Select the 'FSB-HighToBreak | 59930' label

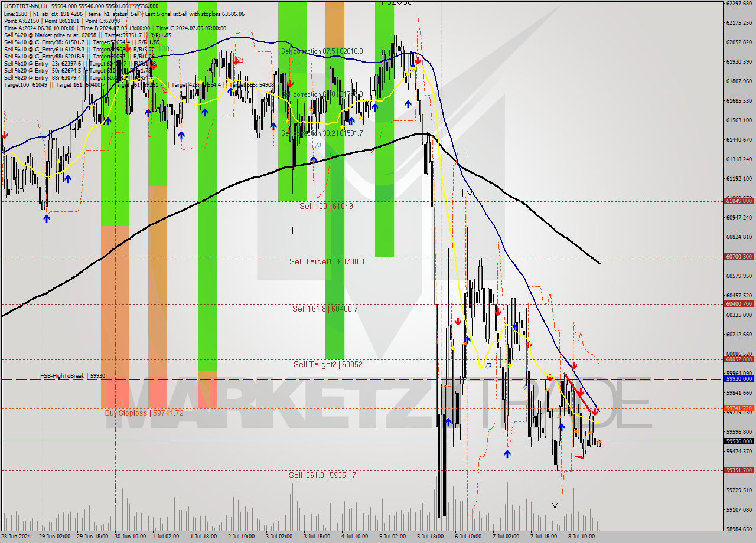click(73, 375)
